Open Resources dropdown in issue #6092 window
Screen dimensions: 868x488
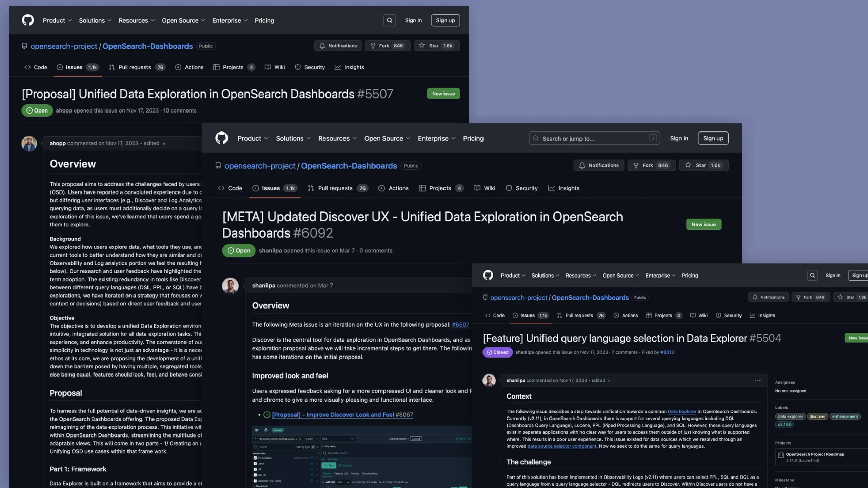click(x=337, y=138)
